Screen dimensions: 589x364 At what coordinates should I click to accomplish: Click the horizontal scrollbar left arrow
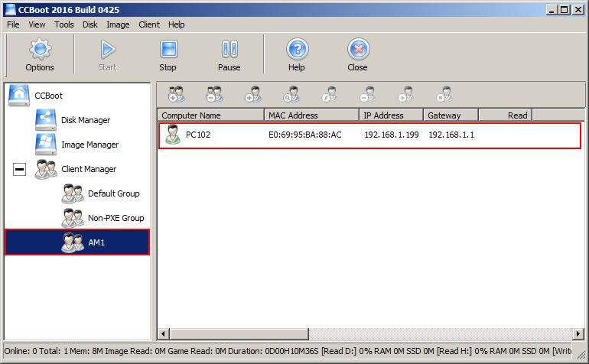coord(163,333)
